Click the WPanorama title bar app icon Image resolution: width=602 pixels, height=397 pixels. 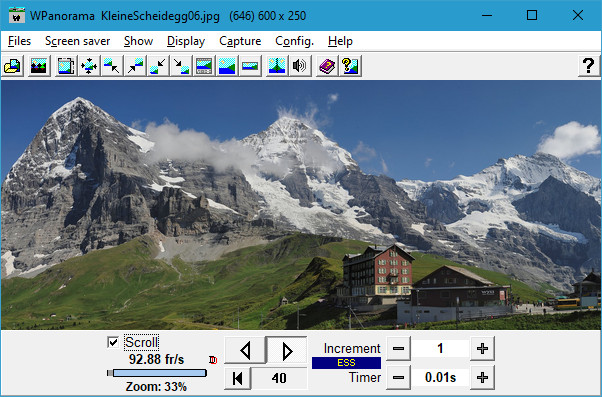tap(17, 15)
